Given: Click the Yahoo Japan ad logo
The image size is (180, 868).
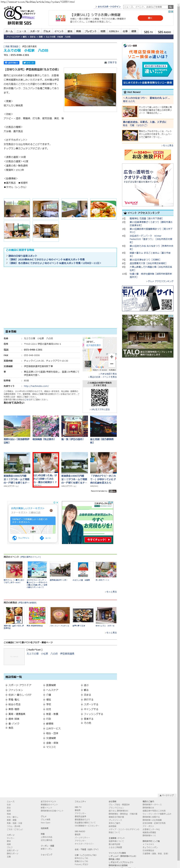Looking at the screenshot, I should point(131,203).
